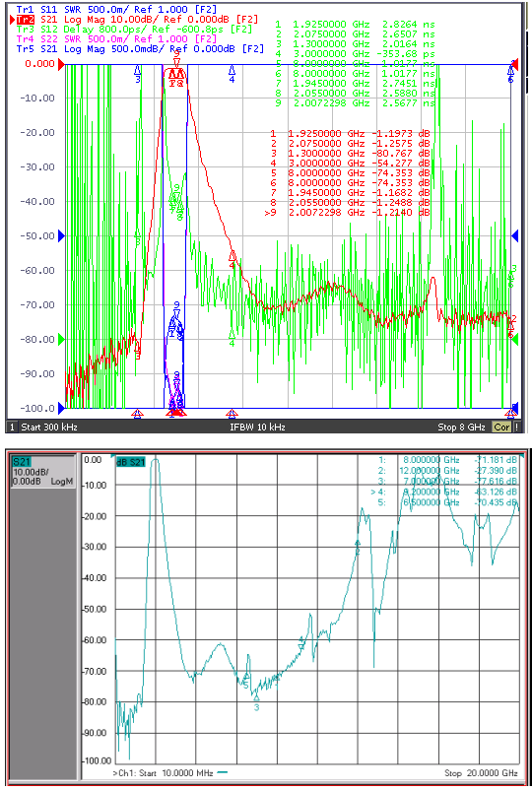
Task: Edit the IFBW 10 kHz value
Action: 257,428
